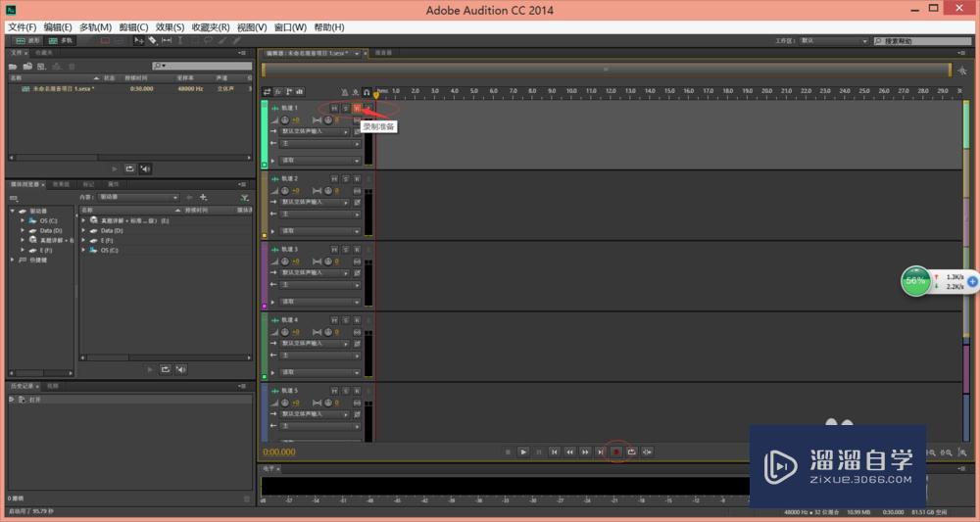
Task: Mute Track 4 with M button
Action: click(x=334, y=320)
